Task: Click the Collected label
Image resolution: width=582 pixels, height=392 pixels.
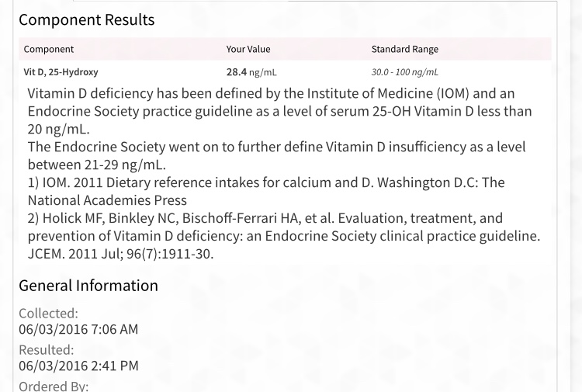Action: click(48, 314)
